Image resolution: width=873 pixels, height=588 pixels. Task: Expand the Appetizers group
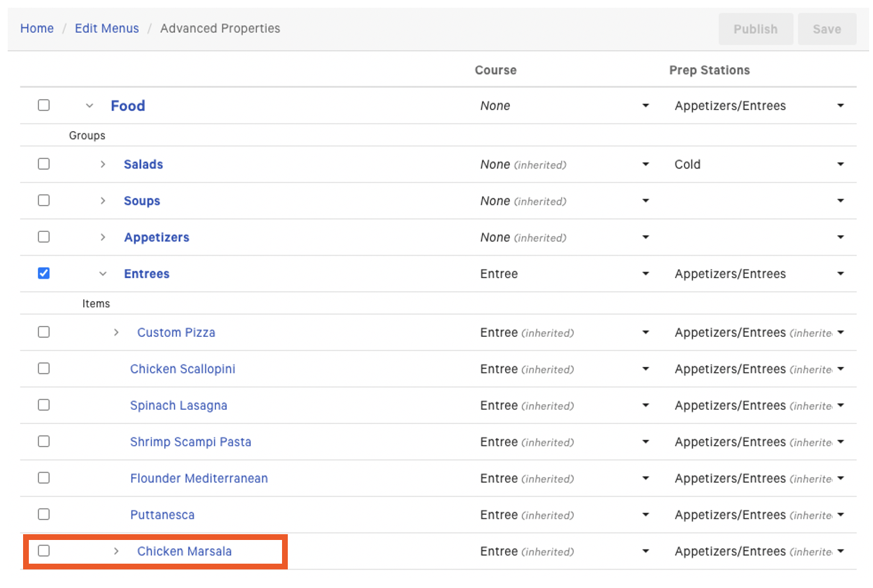(x=103, y=237)
